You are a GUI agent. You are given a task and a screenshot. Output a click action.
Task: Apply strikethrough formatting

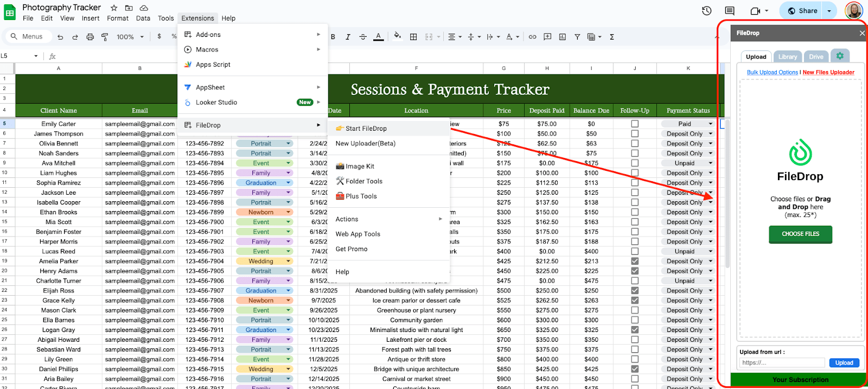click(x=363, y=37)
